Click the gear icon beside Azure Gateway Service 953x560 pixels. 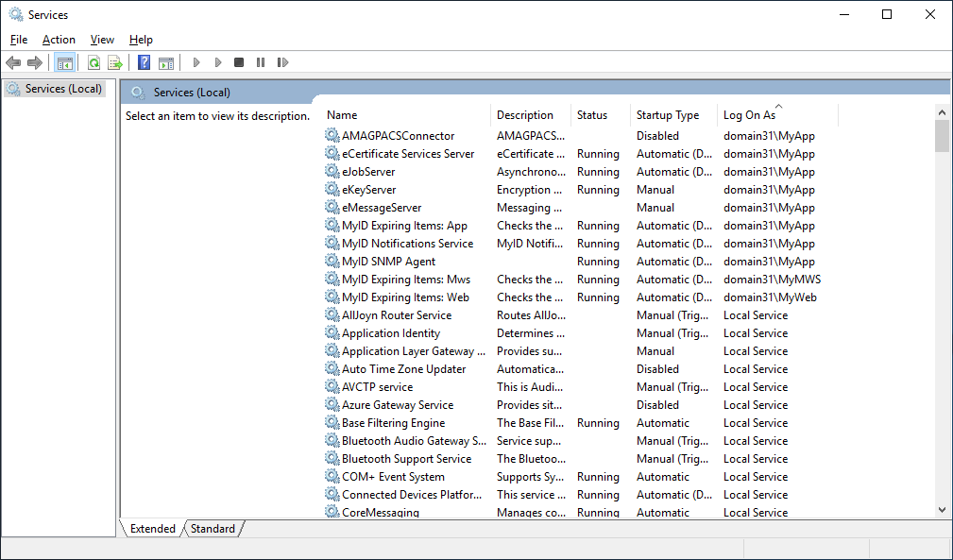pyautogui.click(x=332, y=404)
